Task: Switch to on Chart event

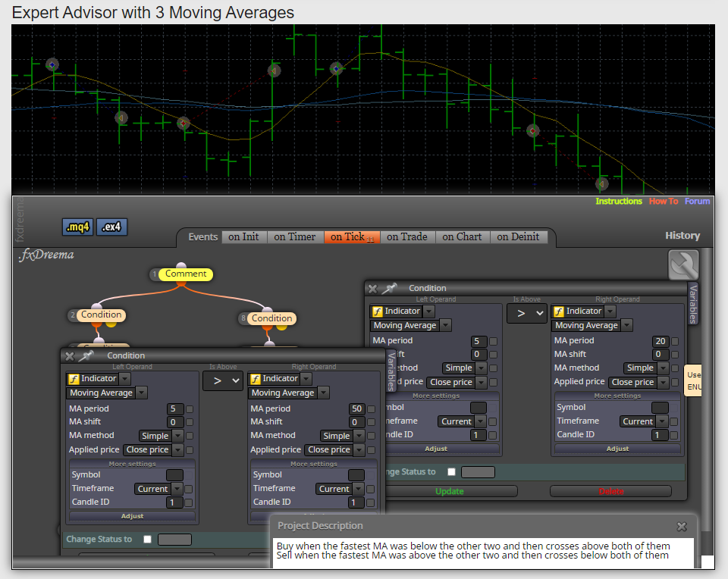Action: coord(462,236)
